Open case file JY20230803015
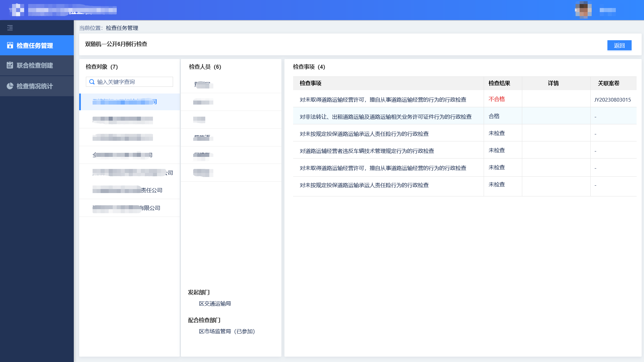The image size is (644, 362). [613, 100]
